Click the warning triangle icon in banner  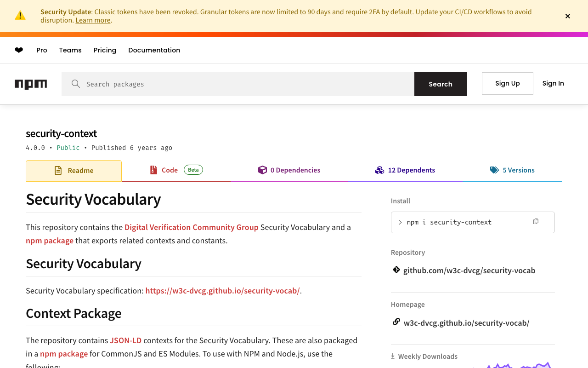pyautogui.click(x=20, y=16)
